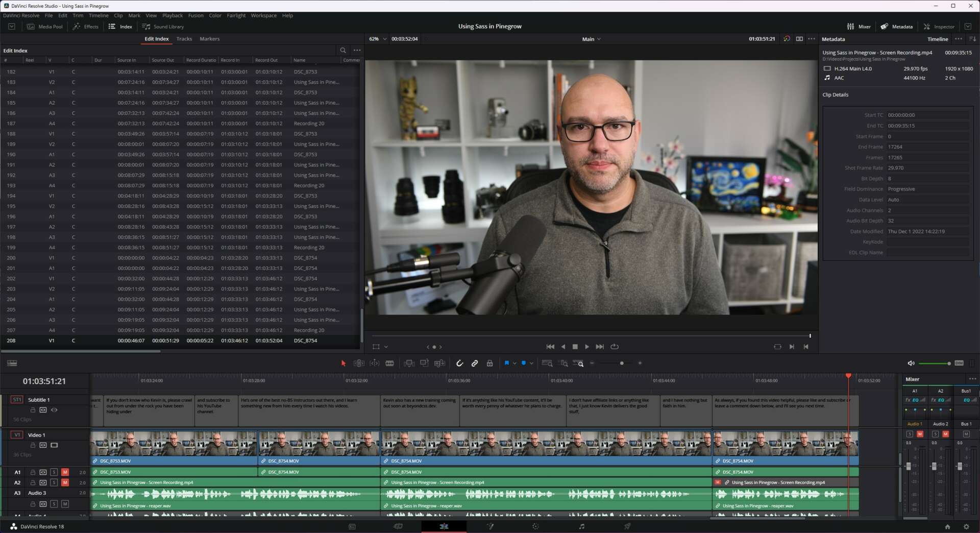
Task: Unmute track A1 in the timeline header
Action: click(65, 472)
